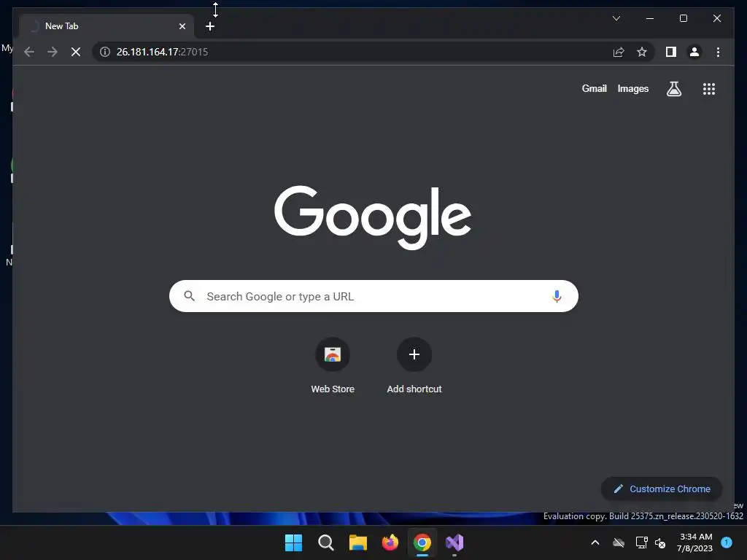Open the Web Store shortcut

(x=333, y=366)
